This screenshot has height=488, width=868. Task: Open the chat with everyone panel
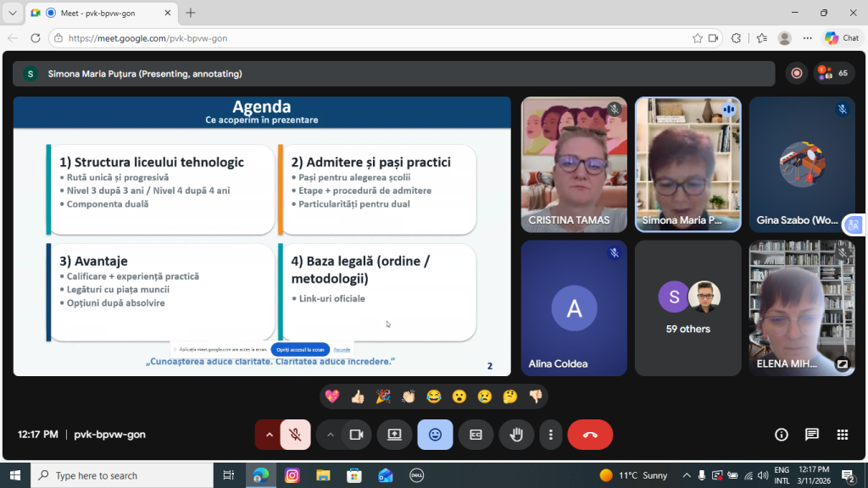click(812, 435)
